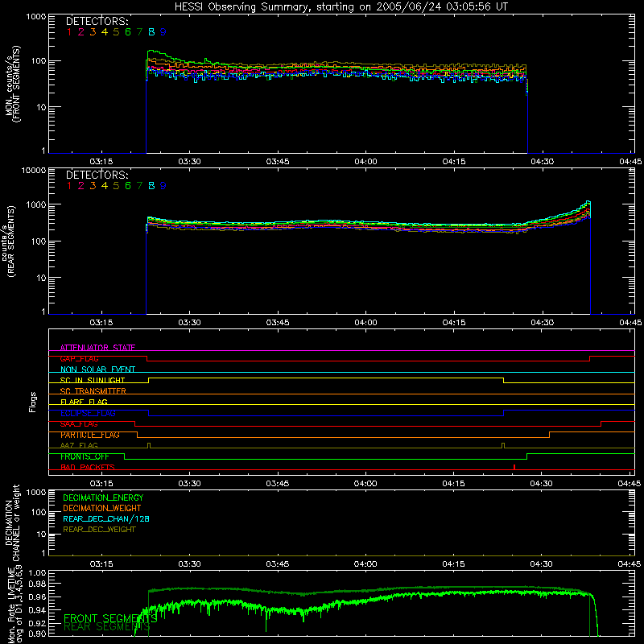This screenshot has width=644, height=644.
Task: Click the 0.94 y-axis value on livetime plot
Action: [37, 610]
